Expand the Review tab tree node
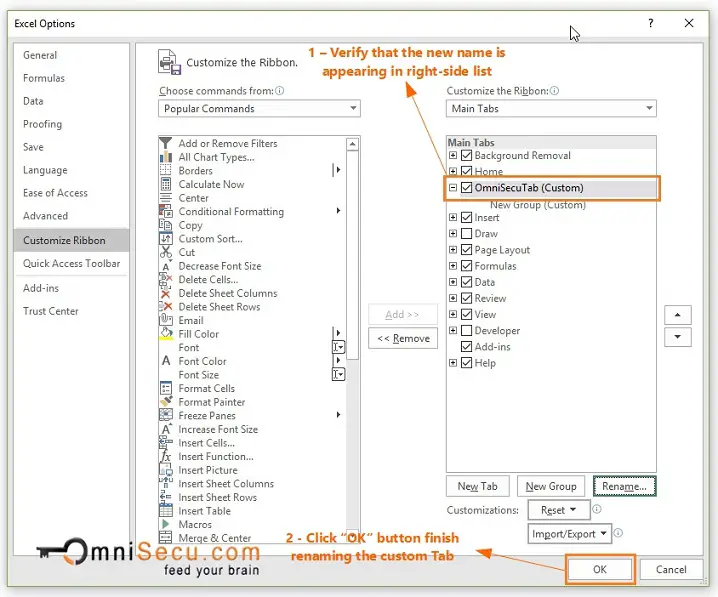Viewport: 718px width, 597px height. click(x=453, y=298)
